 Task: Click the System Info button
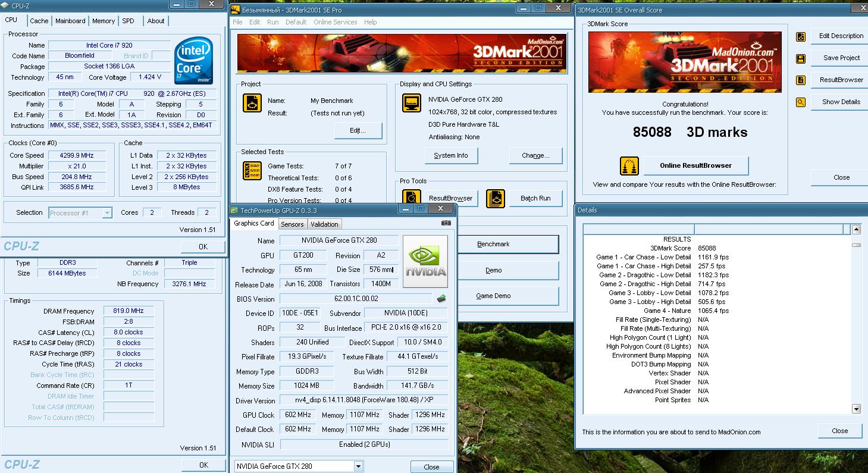pyautogui.click(x=450, y=156)
